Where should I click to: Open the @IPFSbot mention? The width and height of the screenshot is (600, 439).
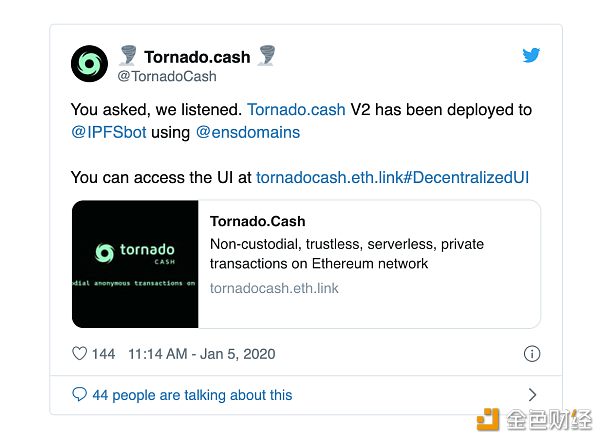coord(109,132)
